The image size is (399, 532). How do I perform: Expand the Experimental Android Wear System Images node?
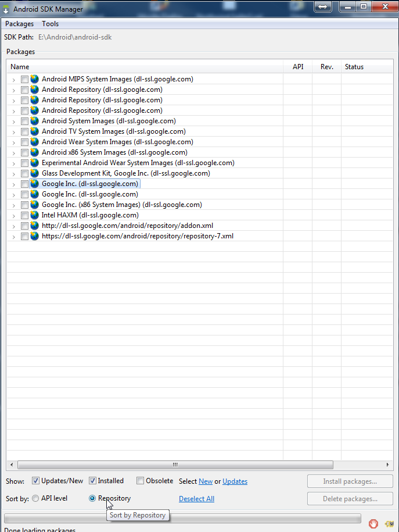[x=14, y=163]
